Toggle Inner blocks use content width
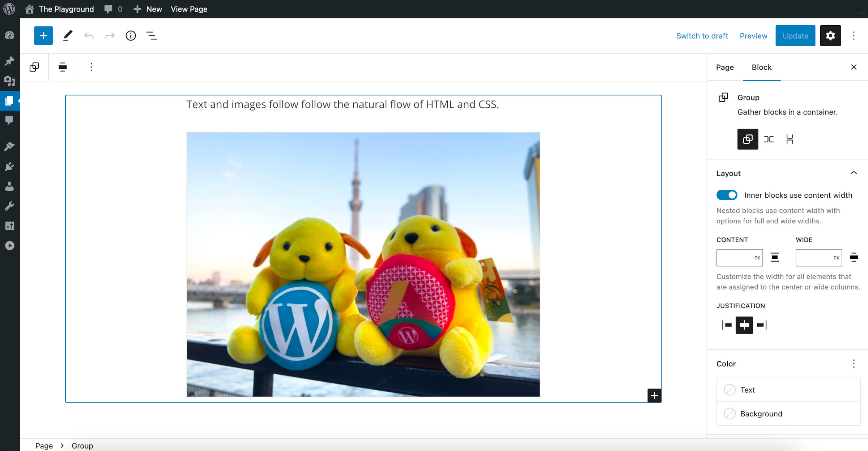Image resolution: width=868 pixels, height=451 pixels. coord(727,195)
